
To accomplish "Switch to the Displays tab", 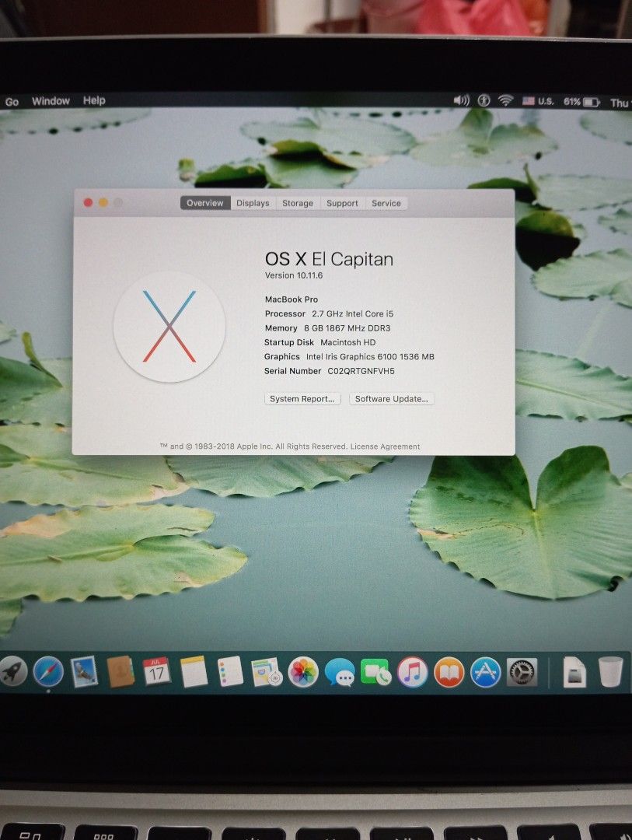I will coord(253,203).
